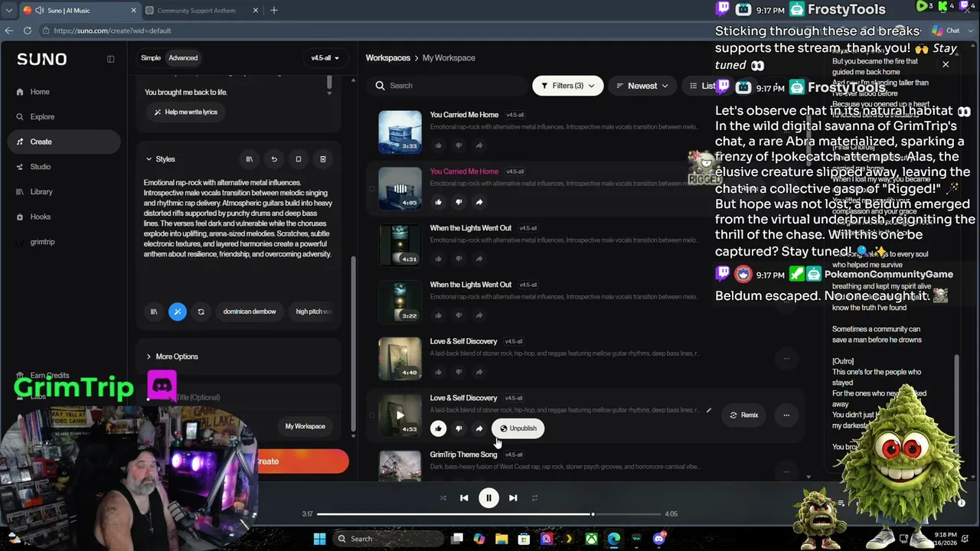Click the Workspaces breadcrumb link
The image size is (980, 551).
388,58
